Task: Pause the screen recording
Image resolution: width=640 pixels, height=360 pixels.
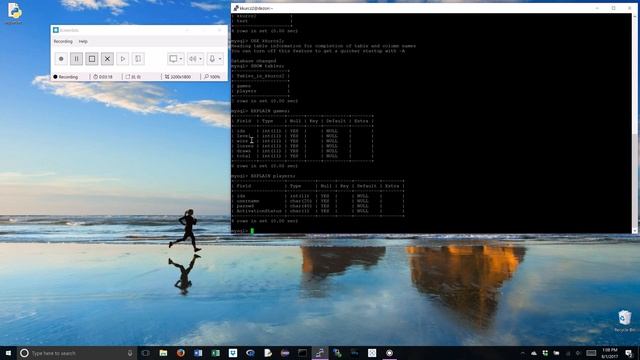Action: coord(76,59)
